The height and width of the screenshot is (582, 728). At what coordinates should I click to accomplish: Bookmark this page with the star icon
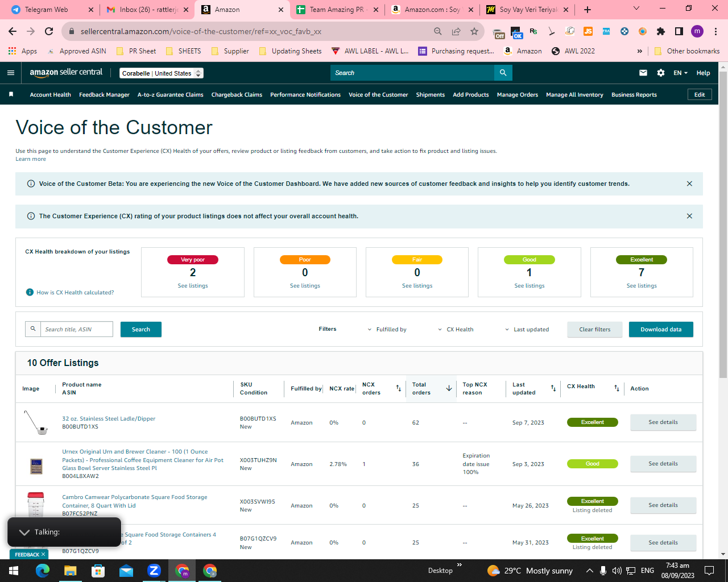[474, 31]
